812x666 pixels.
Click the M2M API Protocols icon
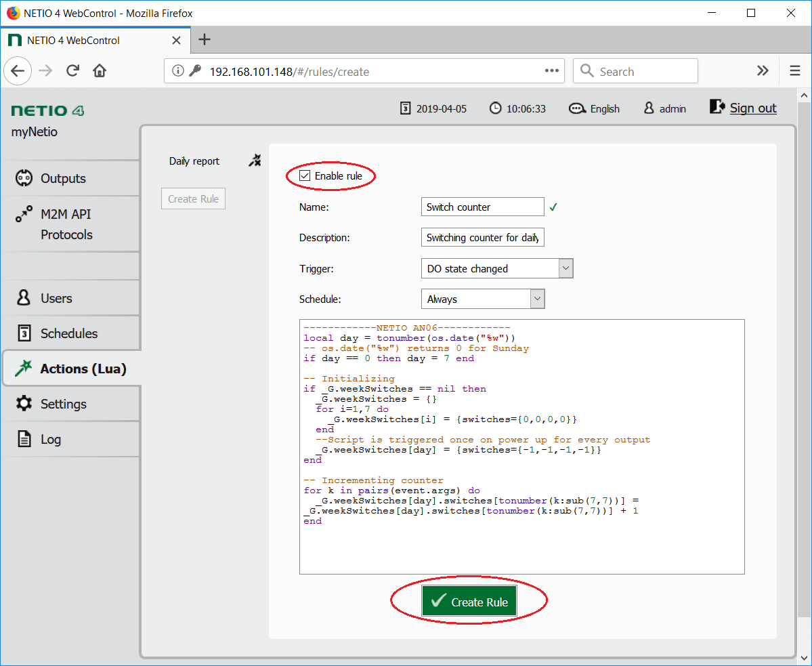click(24, 214)
